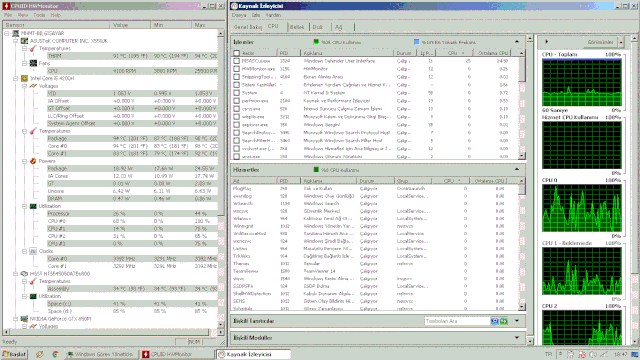640x360 pixels.
Task: Click the green CPU Kullanımı swatch in Hizmetler
Action: click(x=316, y=169)
